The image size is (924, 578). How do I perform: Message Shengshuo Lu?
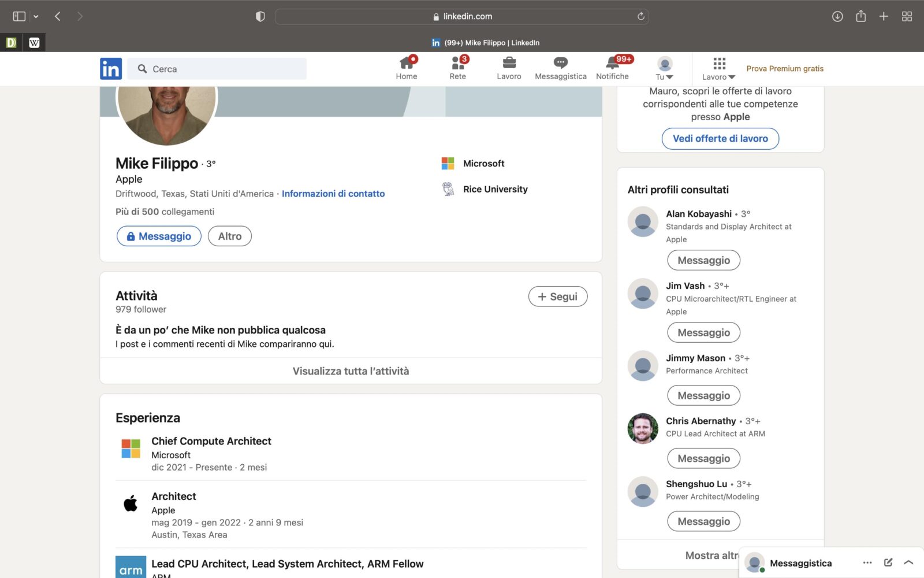click(703, 521)
